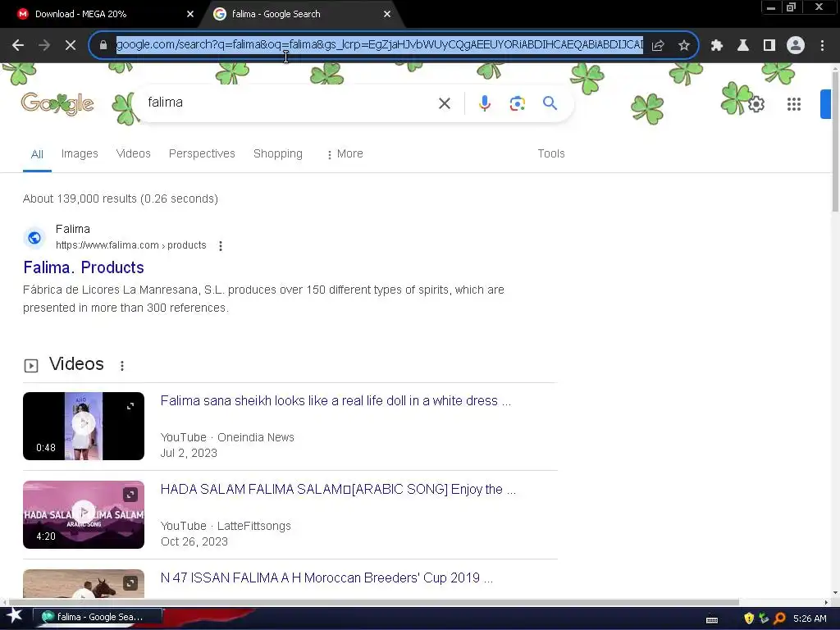This screenshot has width=840, height=630.
Task: Open Google quick settings gear
Action: point(756,104)
